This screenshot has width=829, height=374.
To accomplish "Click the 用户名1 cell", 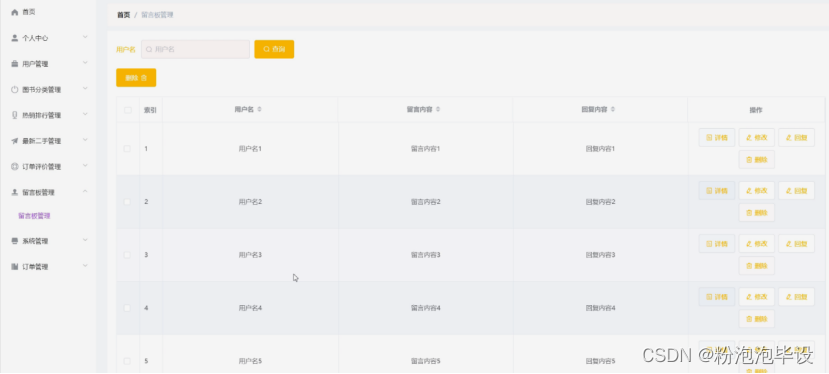I will (x=250, y=149).
